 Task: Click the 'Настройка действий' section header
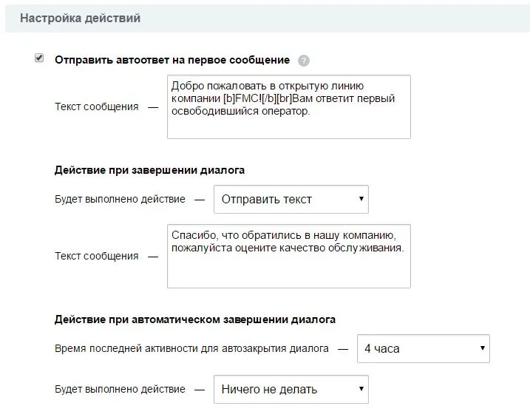81,18
